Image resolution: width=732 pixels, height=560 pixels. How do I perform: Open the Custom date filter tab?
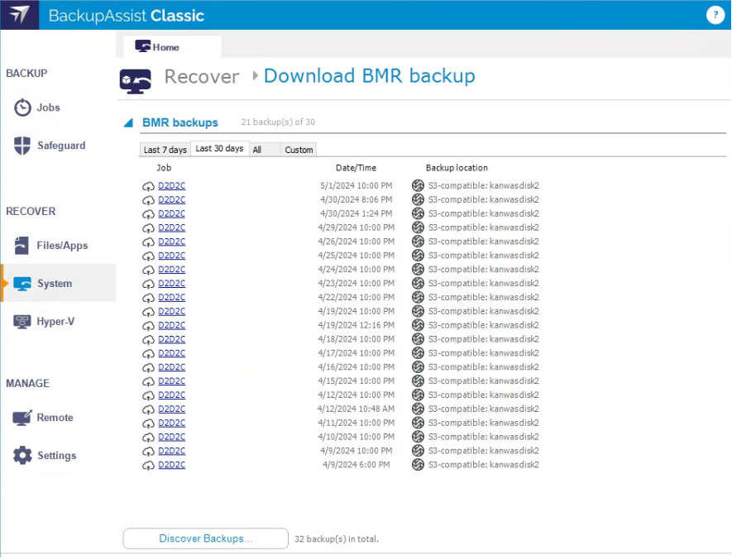(x=299, y=150)
